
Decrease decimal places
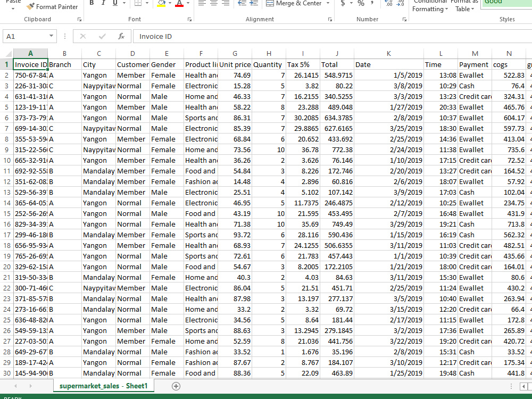(x=401, y=3)
